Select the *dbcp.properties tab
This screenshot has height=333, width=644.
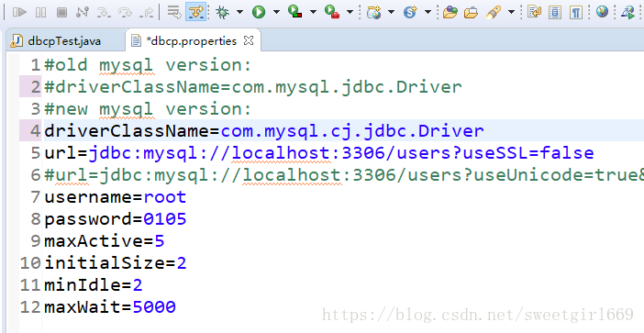[x=191, y=41]
